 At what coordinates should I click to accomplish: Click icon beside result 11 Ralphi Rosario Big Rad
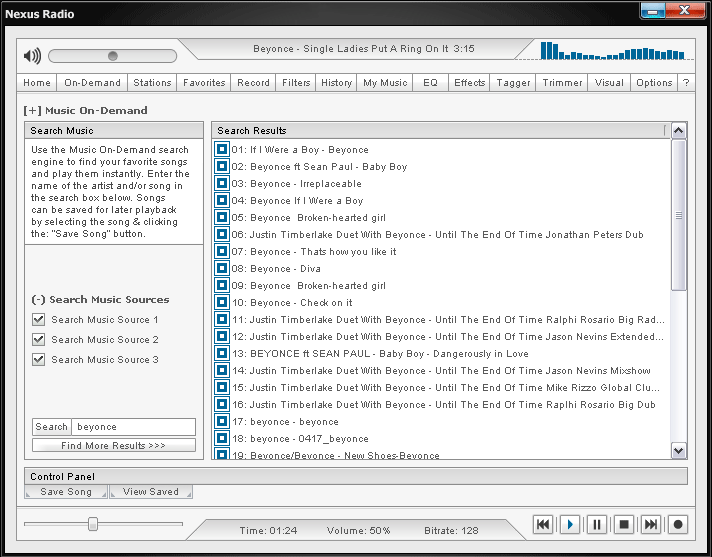[222, 320]
